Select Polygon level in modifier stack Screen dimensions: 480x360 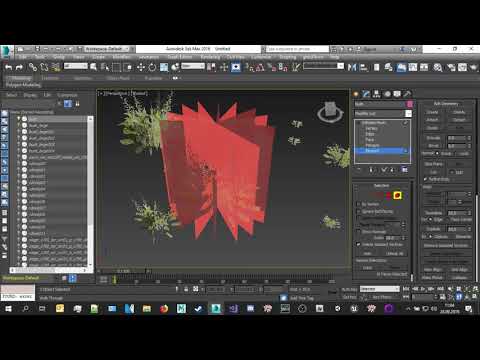coord(372,145)
